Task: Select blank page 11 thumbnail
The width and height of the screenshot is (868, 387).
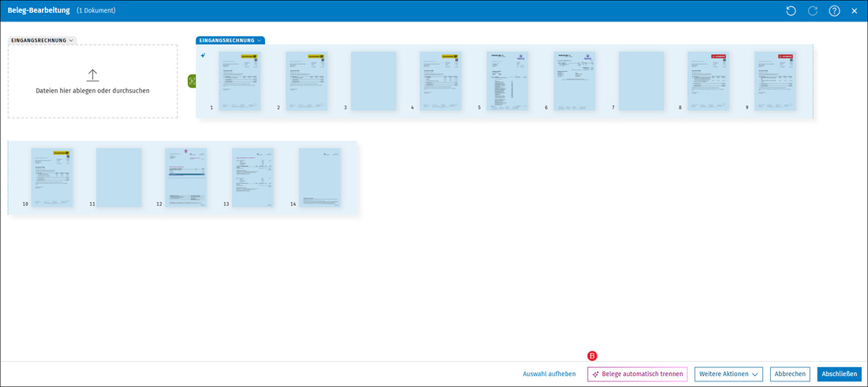Action: click(119, 178)
